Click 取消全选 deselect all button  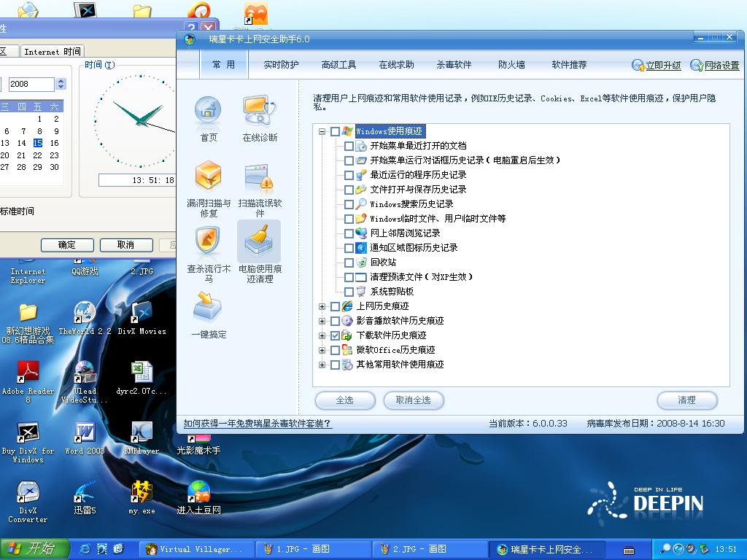pos(414,400)
